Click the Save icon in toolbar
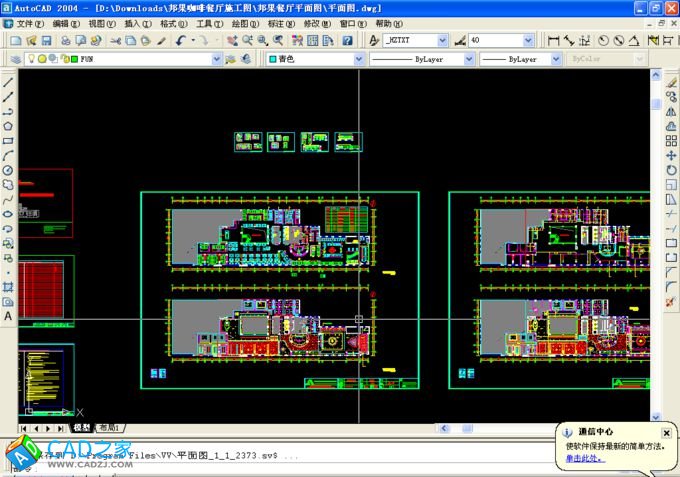Image resolution: width=680 pixels, height=477 pixels. click(x=46, y=41)
